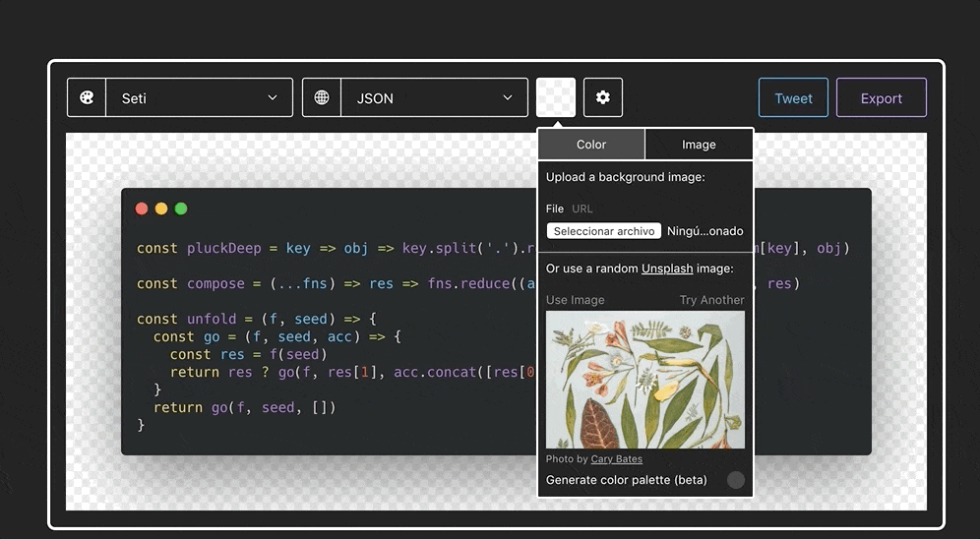This screenshot has height=539, width=980.
Task: Click the 'const go = (f, seed, acc)' line
Action: point(277,336)
